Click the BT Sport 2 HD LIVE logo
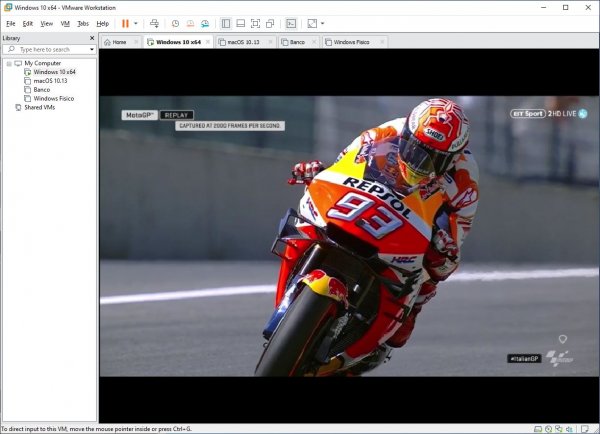600x434 pixels. (548, 114)
